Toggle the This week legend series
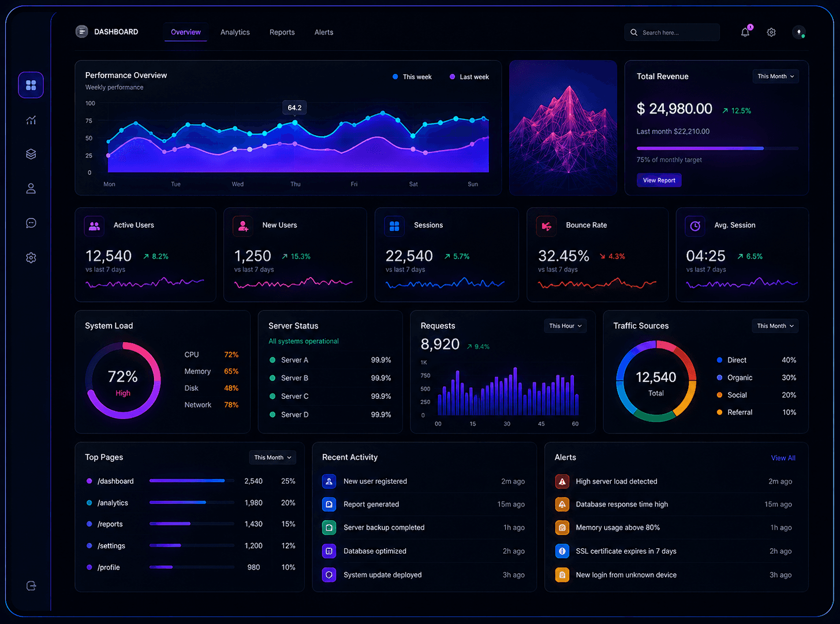 [x=412, y=77]
